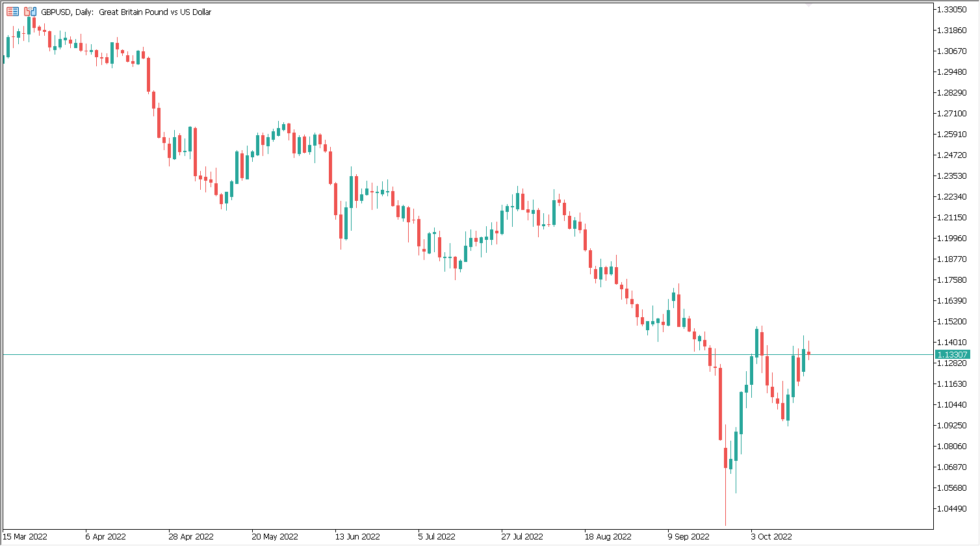Click the 3 Oct 2022 date label
980x546 pixels.
click(771, 537)
